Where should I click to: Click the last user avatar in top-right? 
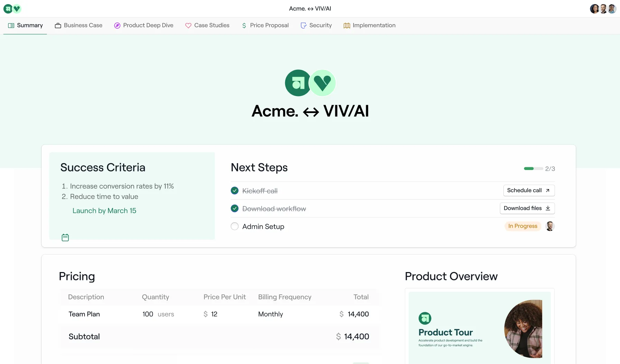tap(612, 9)
